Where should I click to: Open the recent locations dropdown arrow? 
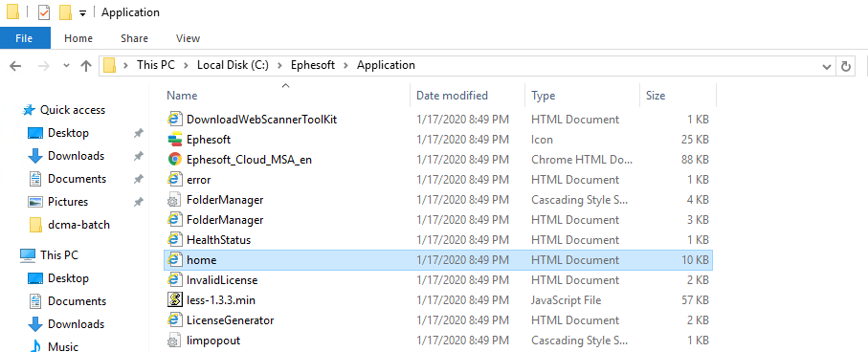click(66, 65)
